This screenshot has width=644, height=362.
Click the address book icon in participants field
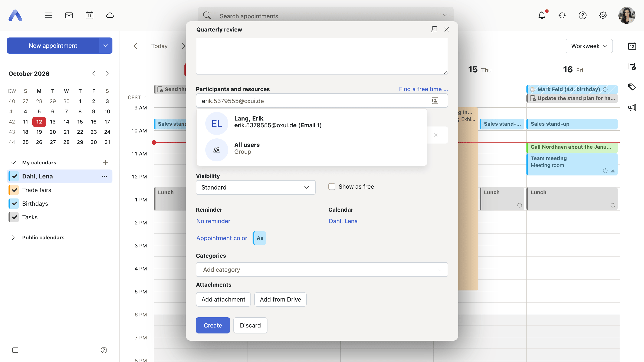click(435, 101)
